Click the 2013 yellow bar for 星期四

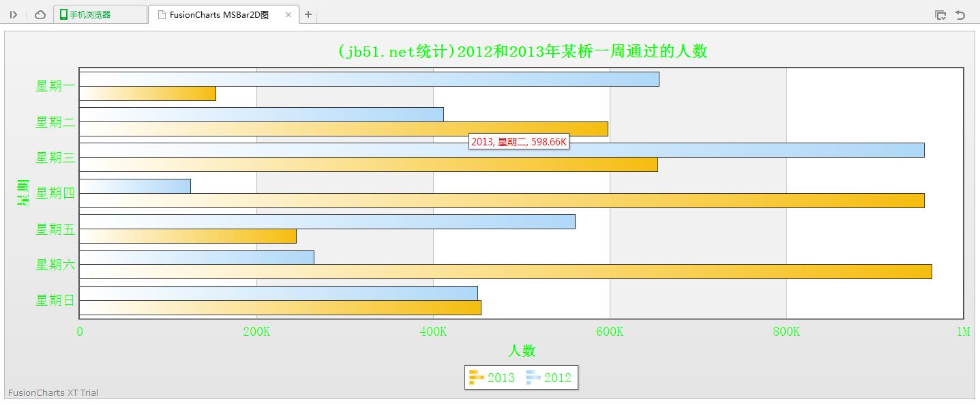click(501, 201)
